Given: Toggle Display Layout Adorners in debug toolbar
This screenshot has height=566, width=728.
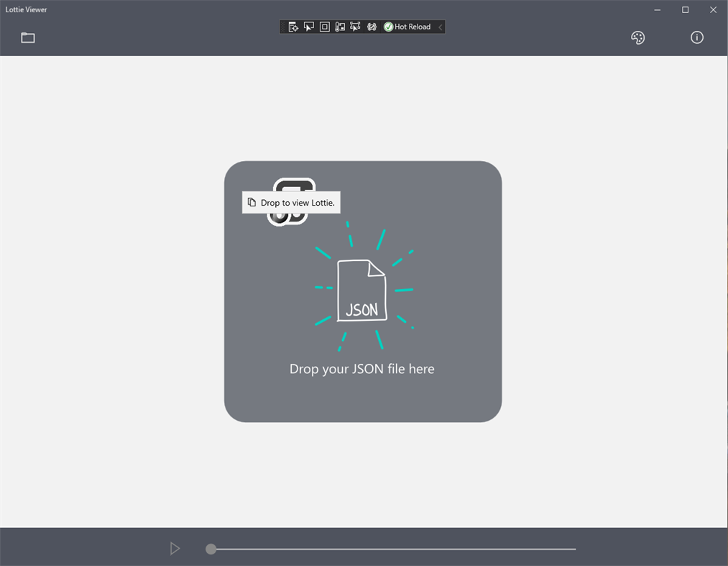Looking at the screenshot, I should [x=325, y=27].
